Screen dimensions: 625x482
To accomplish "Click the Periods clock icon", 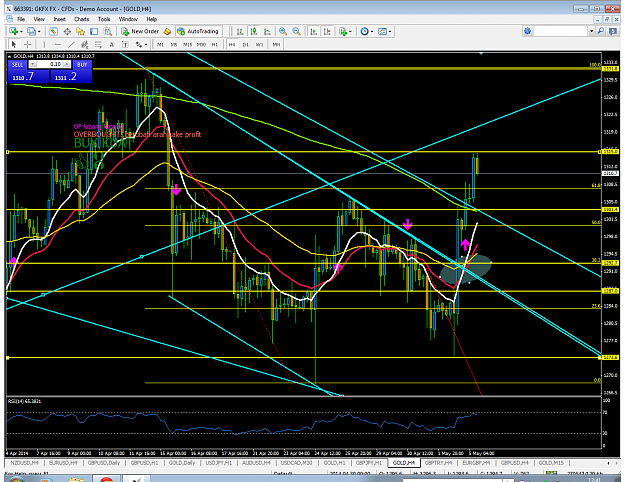I will click(364, 31).
